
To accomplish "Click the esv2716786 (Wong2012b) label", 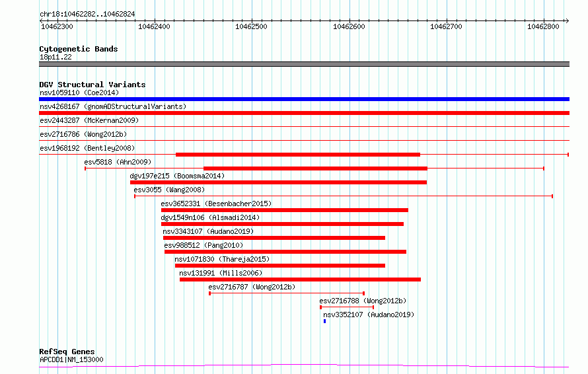I will 83,134.
